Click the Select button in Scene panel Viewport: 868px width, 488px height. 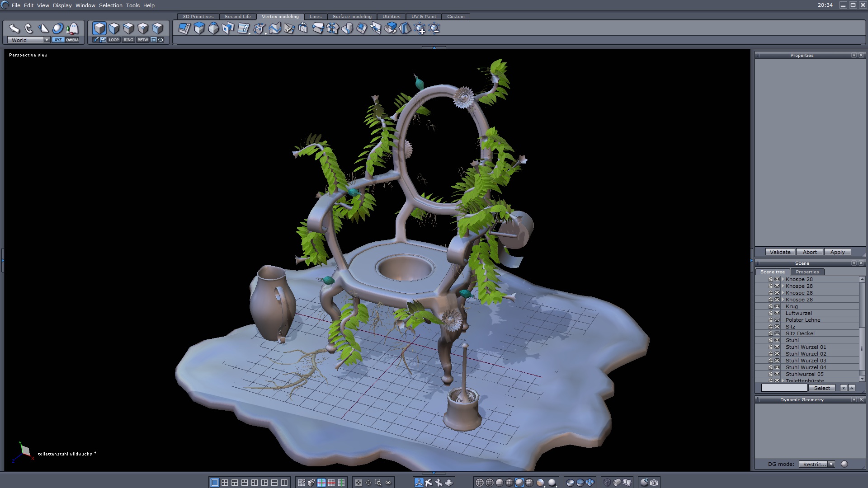(x=821, y=388)
